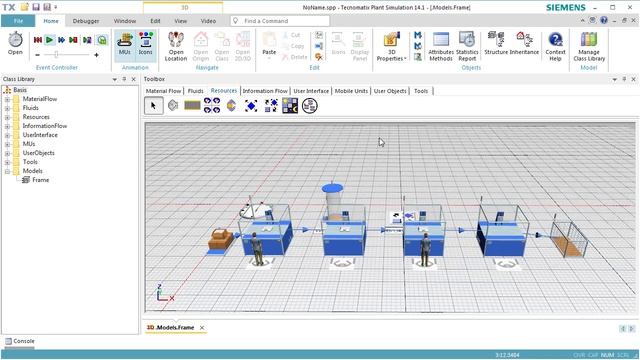Viewport: 640px width, 360px height.
Task: Click the worker figure at first station
Action: point(257,249)
